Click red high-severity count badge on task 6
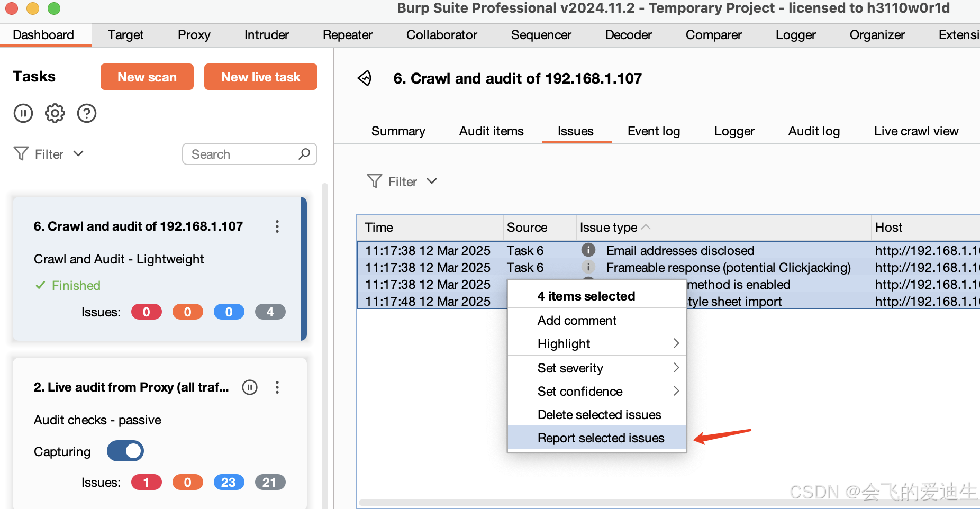The height and width of the screenshot is (509, 980). click(x=147, y=312)
